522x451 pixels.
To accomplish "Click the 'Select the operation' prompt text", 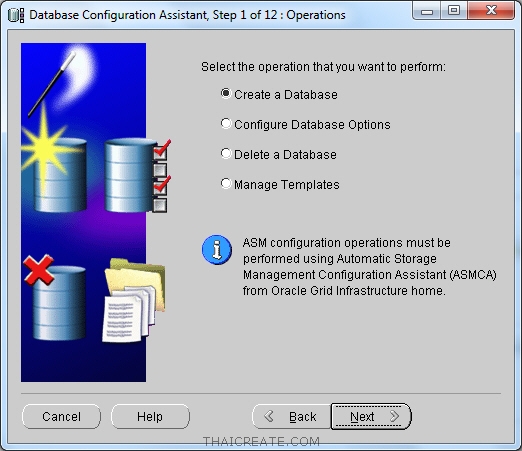I will pos(323,67).
